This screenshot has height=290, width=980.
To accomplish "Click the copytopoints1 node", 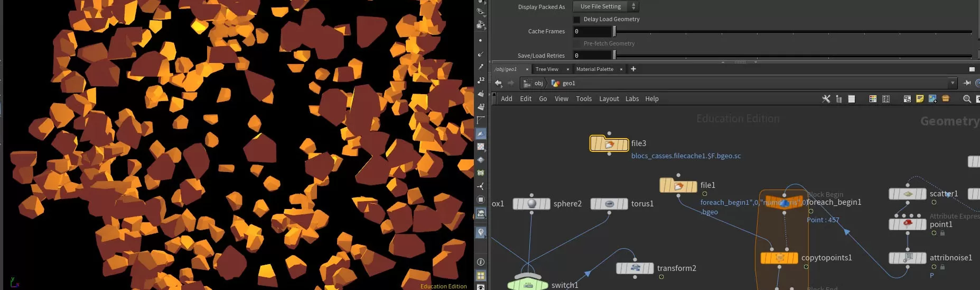I will [x=779, y=258].
